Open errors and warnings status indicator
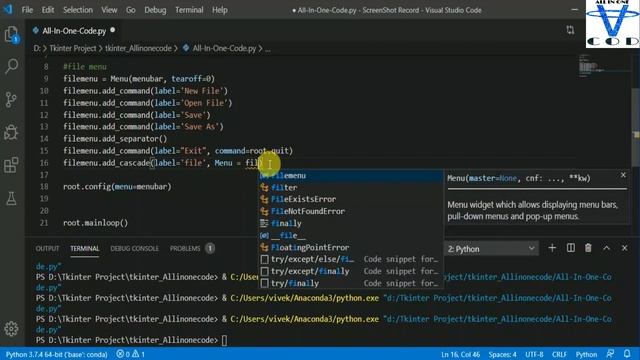The image size is (640, 360). point(131,354)
